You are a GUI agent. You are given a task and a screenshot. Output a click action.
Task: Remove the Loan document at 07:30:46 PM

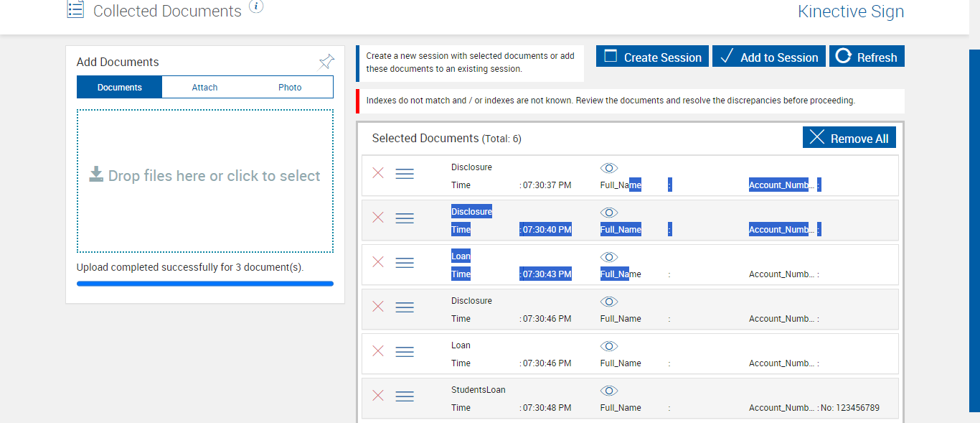coord(378,351)
